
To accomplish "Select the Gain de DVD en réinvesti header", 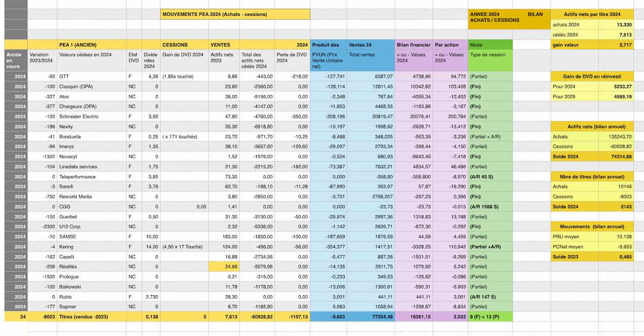I will click(592, 76).
